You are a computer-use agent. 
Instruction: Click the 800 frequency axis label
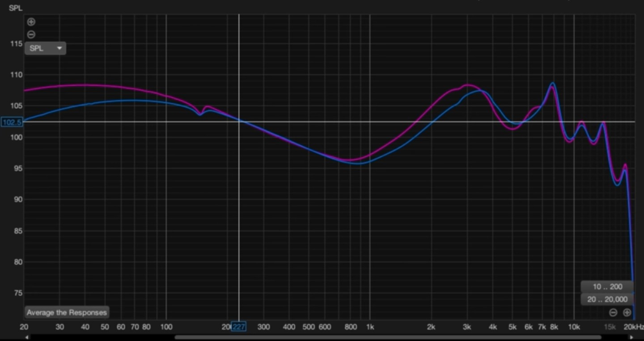(x=351, y=327)
